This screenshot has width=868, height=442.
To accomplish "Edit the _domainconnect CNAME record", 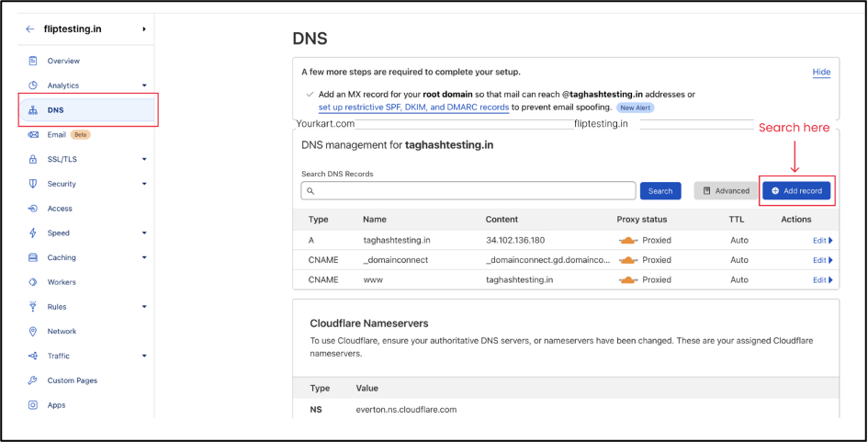I will (x=823, y=260).
